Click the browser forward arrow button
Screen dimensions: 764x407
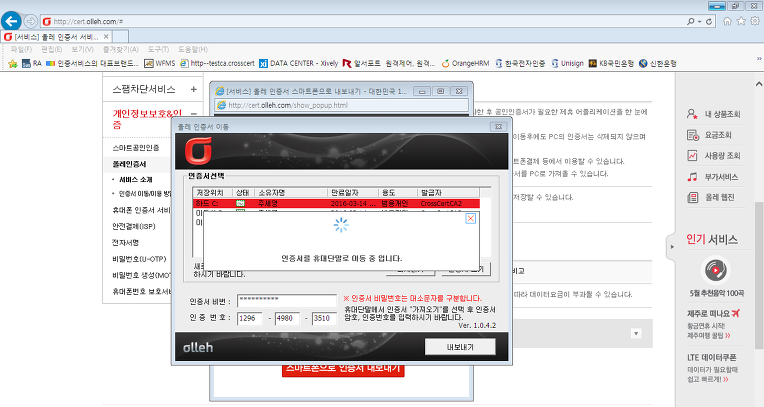coord(31,21)
